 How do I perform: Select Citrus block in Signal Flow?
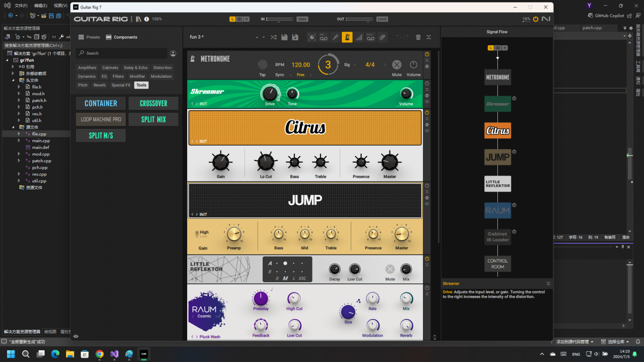tap(497, 131)
